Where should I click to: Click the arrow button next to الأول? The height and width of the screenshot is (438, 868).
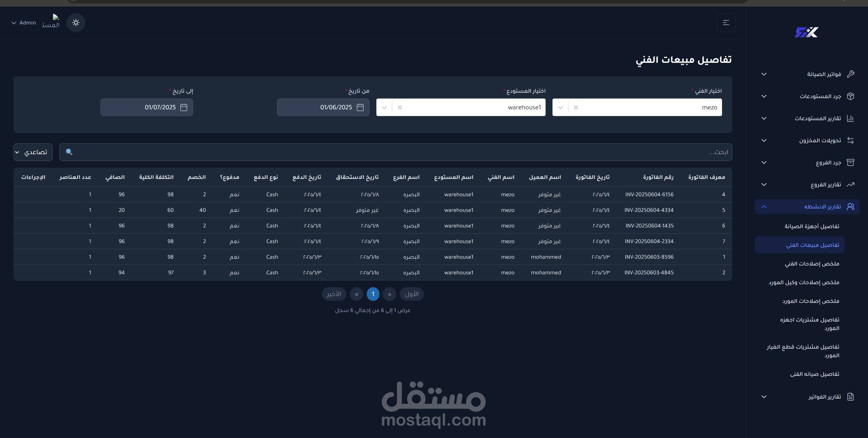click(x=389, y=294)
